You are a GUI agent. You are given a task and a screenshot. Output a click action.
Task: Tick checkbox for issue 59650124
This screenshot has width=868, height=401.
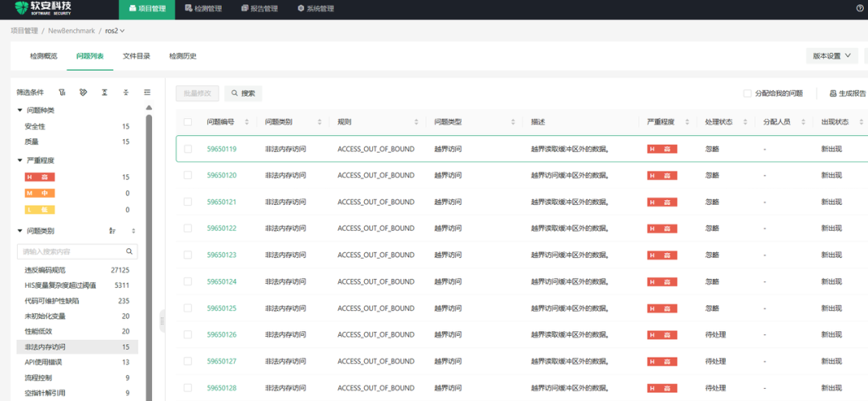pos(187,281)
